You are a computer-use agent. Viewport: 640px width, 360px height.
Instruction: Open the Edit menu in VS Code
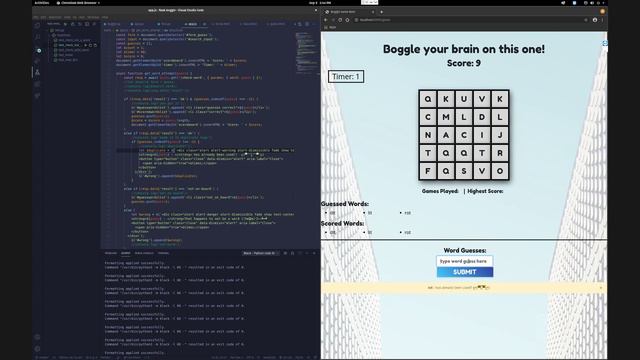(x=43, y=17)
